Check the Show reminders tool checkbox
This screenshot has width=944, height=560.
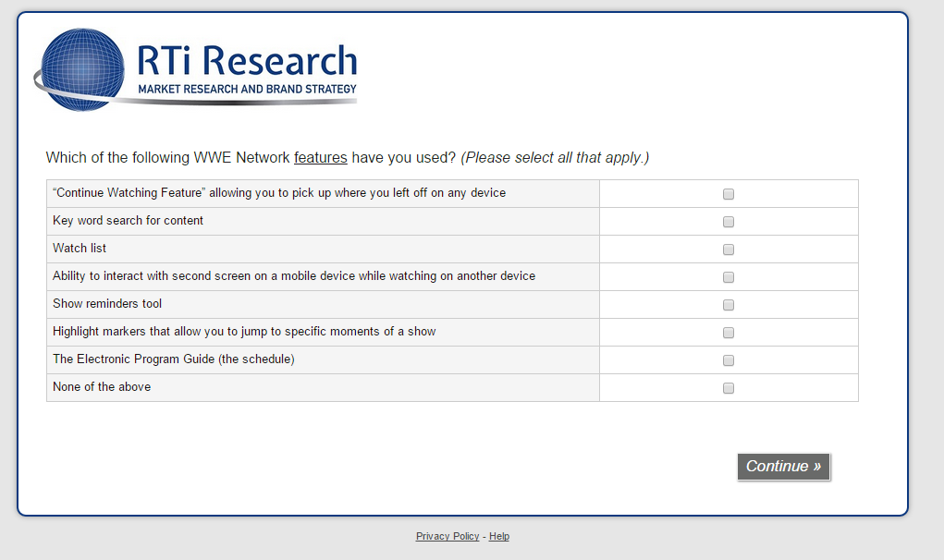coord(729,304)
